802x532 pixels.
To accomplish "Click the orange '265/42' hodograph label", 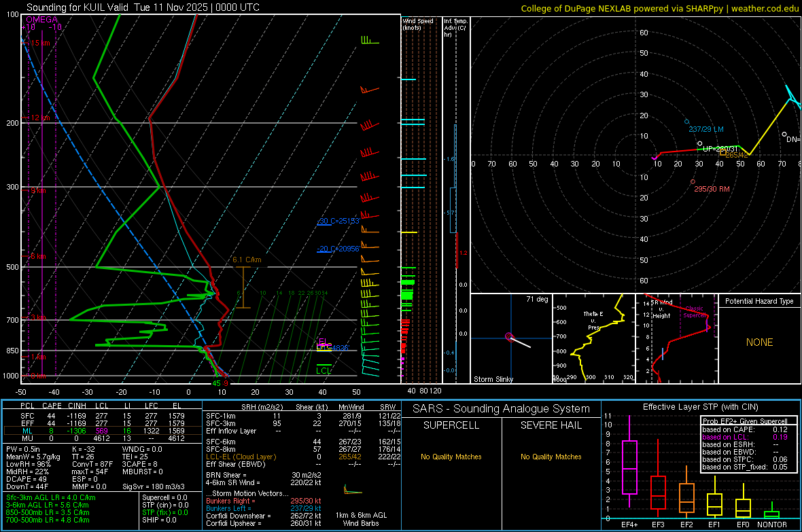I will (737, 155).
